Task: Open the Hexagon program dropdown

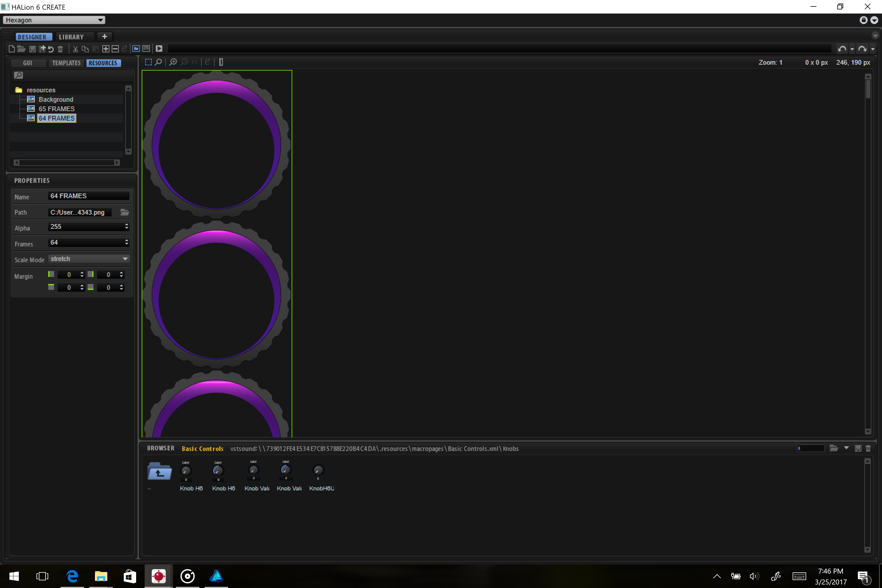Action: (x=54, y=20)
